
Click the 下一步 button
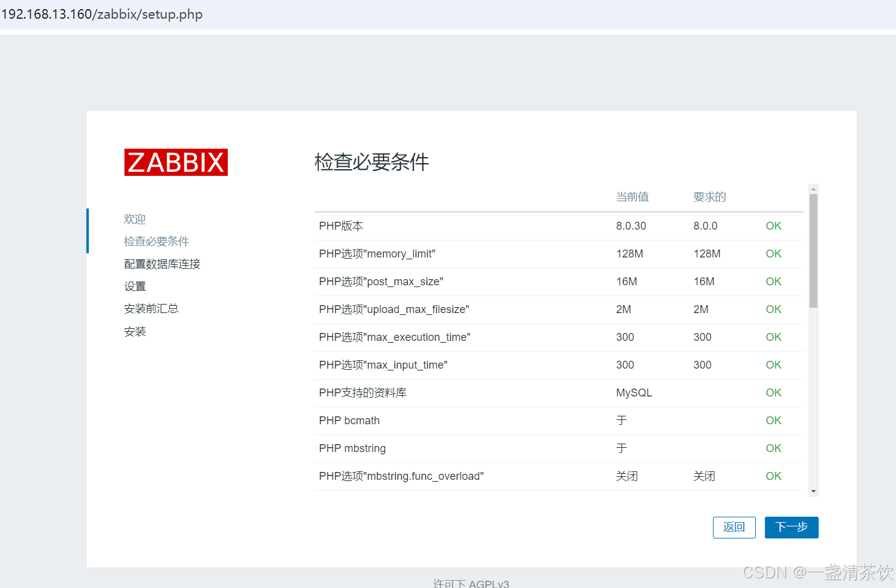(x=791, y=527)
